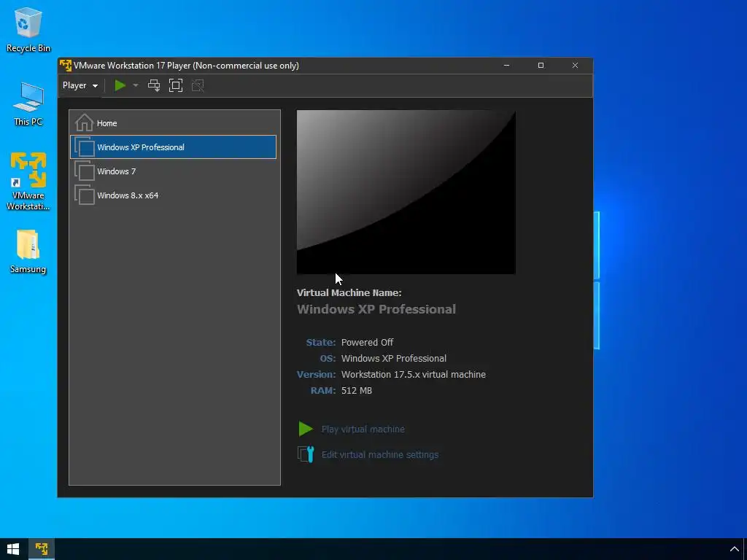Click the 512 MB RAM value
747x560 pixels.
pos(356,391)
